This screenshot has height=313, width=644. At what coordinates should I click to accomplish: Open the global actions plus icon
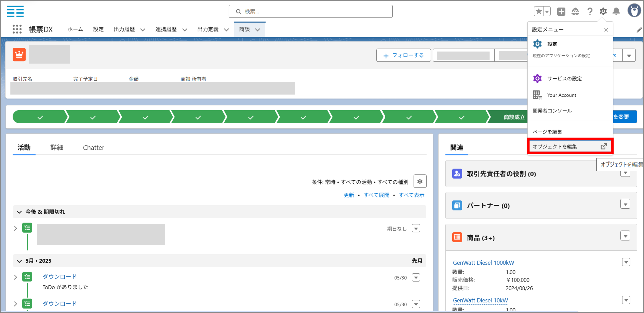[x=561, y=11]
